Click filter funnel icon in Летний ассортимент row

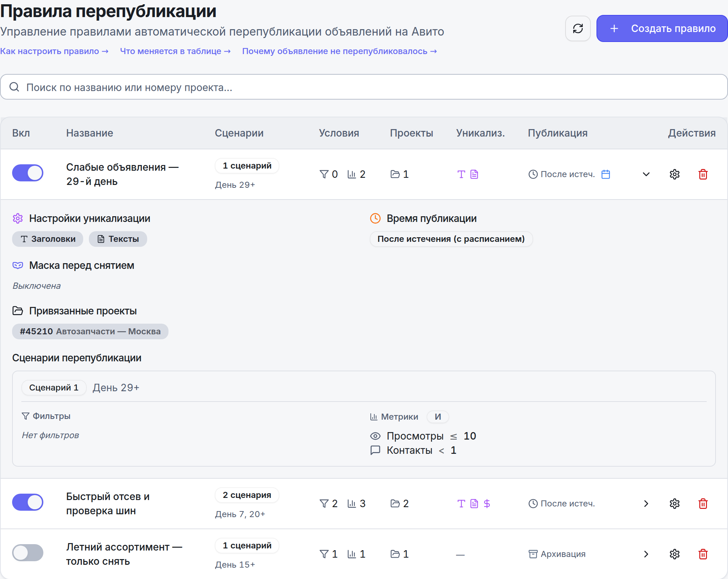pyautogui.click(x=324, y=554)
